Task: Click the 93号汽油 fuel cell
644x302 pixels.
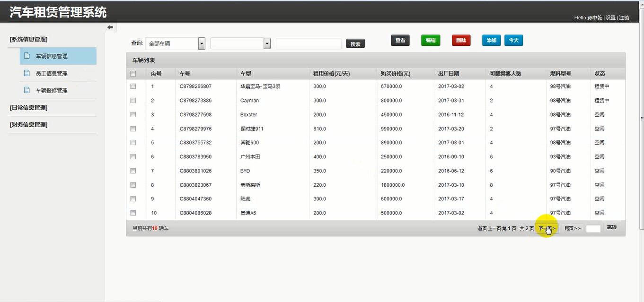Action: pyautogui.click(x=560, y=156)
